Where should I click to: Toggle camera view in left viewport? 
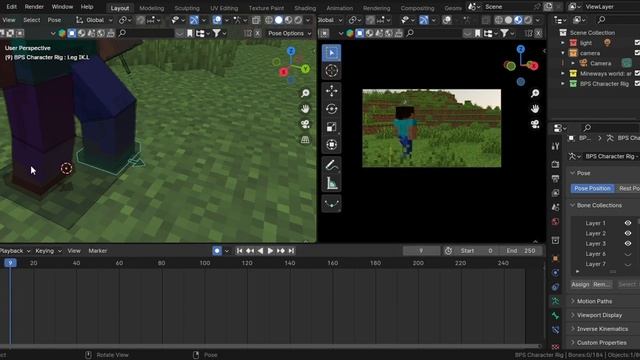pos(305,124)
